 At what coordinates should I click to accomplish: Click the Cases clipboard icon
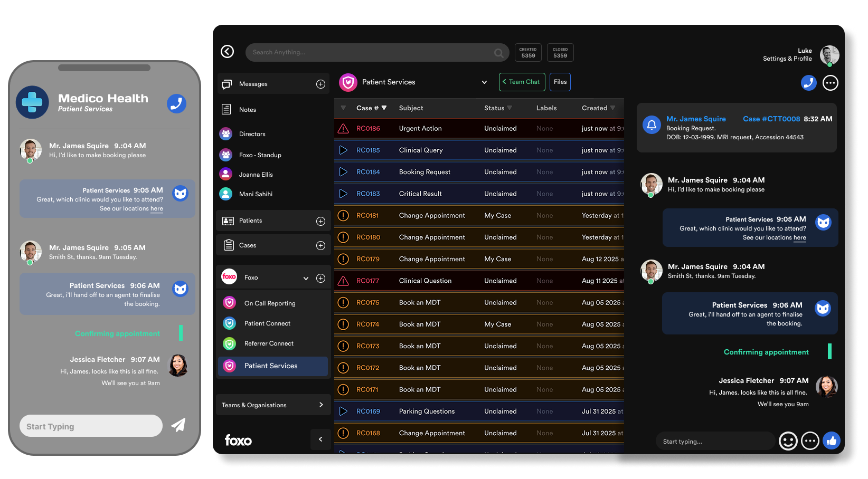click(x=229, y=245)
